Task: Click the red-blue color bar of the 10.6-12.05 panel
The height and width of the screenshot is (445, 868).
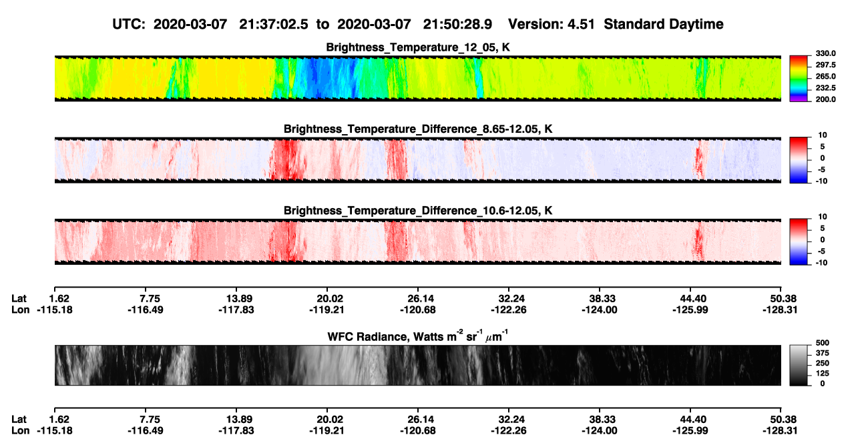Action: (x=799, y=242)
